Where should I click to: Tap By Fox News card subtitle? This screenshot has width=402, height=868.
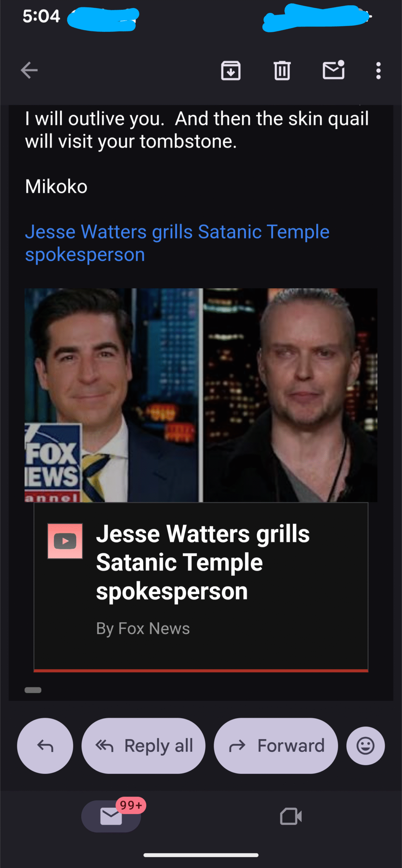click(143, 628)
